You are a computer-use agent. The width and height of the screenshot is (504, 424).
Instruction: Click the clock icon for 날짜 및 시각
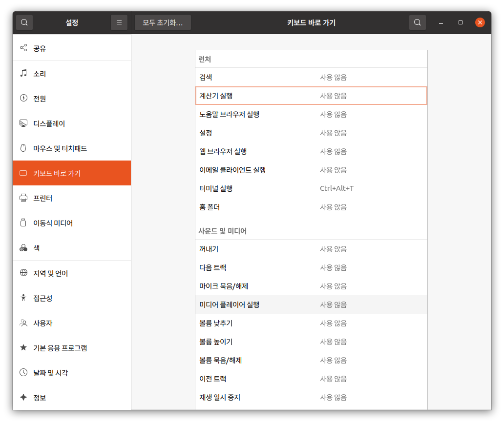pyautogui.click(x=23, y=373)
